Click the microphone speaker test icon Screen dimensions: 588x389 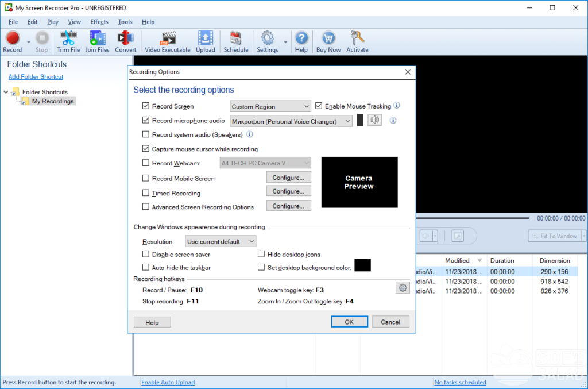[374, 120]
